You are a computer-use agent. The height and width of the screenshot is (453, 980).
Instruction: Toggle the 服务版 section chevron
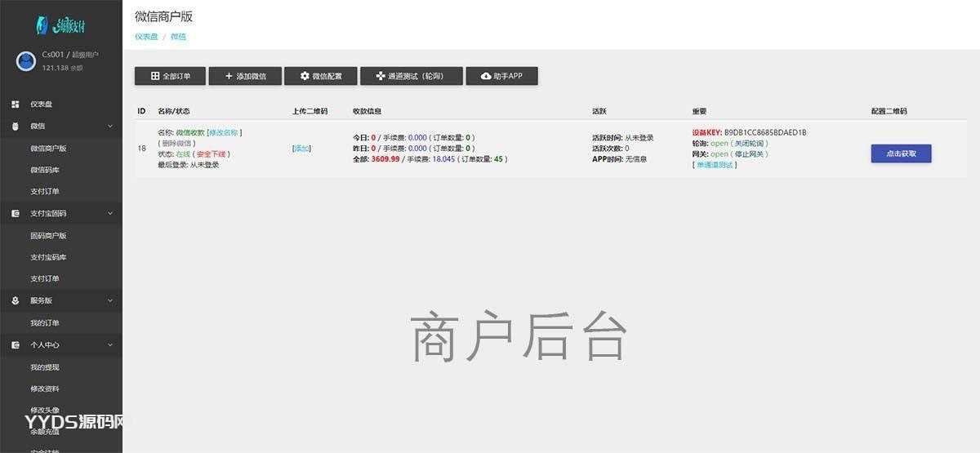(x=110, y=300)
